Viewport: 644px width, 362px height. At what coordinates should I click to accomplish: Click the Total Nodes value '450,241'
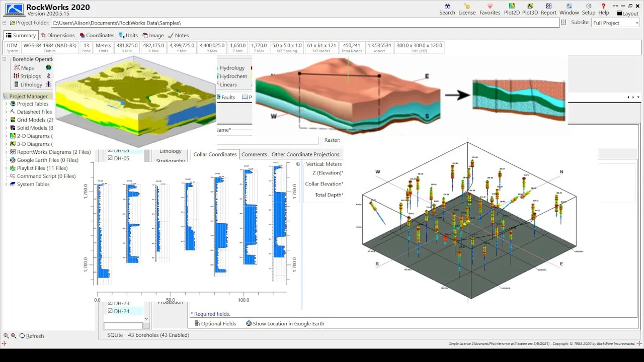pos(351,46)
